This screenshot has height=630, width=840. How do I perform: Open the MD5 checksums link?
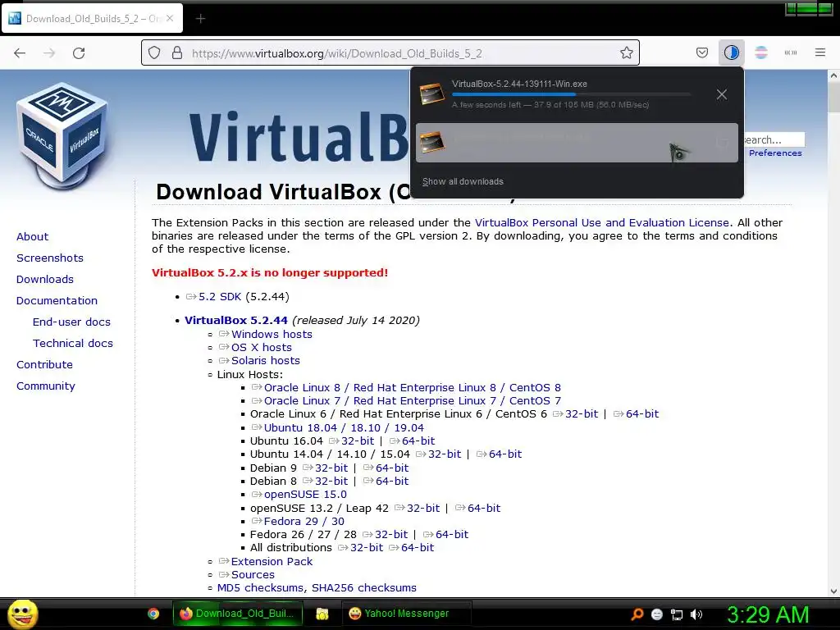260,588
